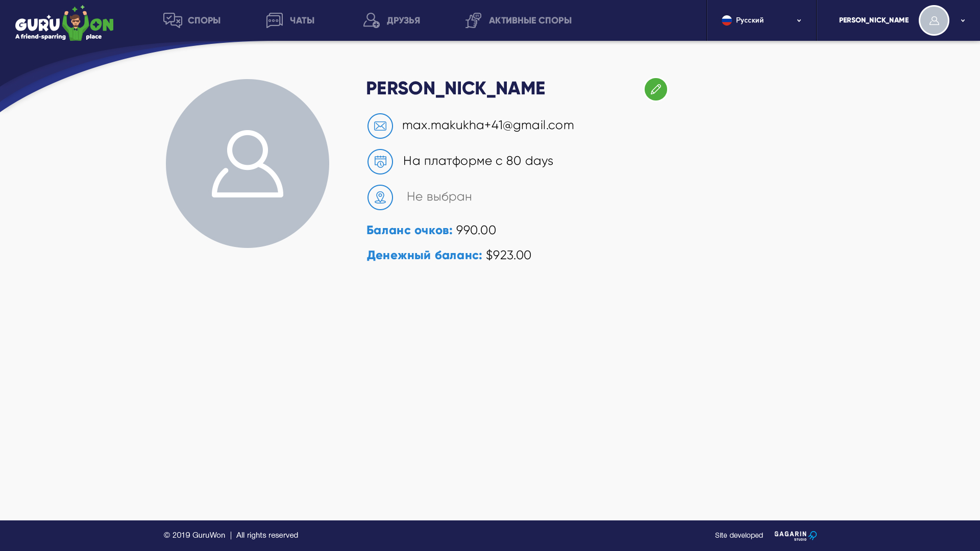Click the green pencil edit profile button
The height and width of the screenshot is (551, 980).
(x=656, y=89)
